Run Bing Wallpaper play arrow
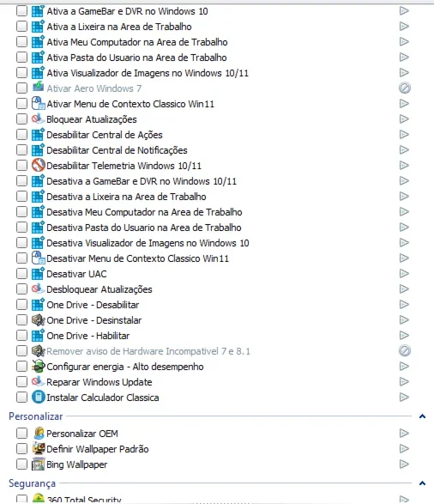This screenshot has width=434, height=504. [404, 465]
